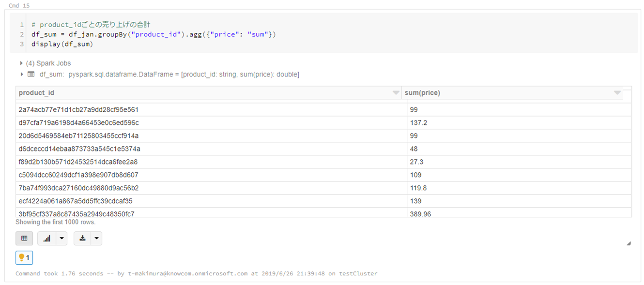Image resolution: width=644 pixels, height=285 pixels.
Task: Expand the df_sum DataFrame schema details
Action: click(21, 74)
